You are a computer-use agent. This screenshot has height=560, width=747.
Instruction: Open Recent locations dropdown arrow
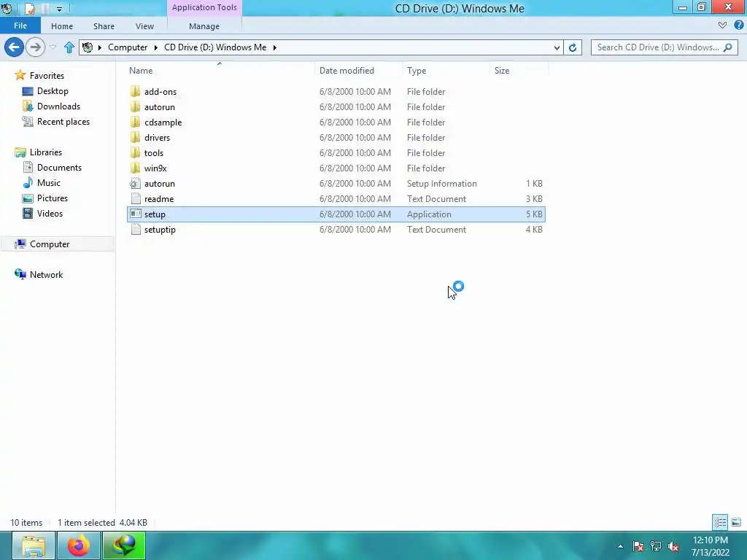[53, 47]
